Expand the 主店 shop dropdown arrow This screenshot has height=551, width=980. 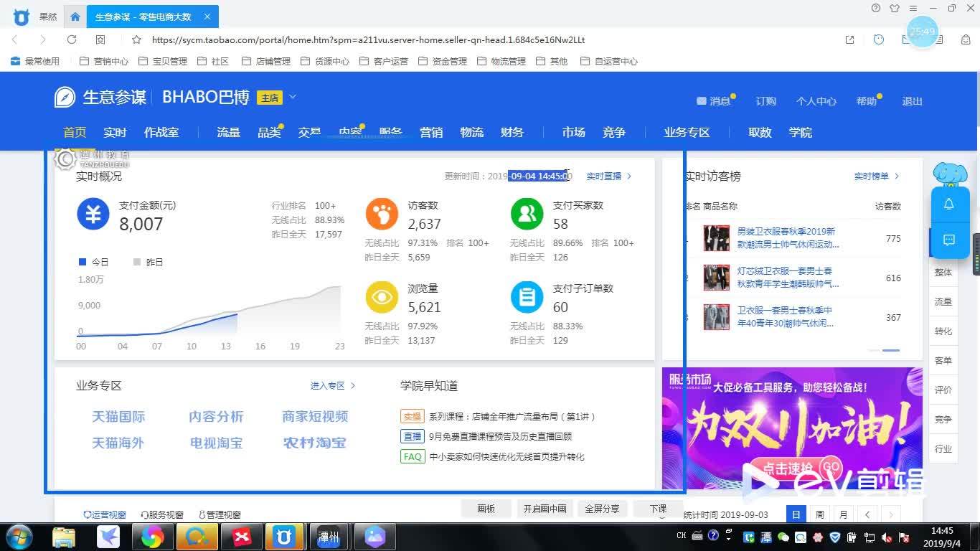point(293,97)
